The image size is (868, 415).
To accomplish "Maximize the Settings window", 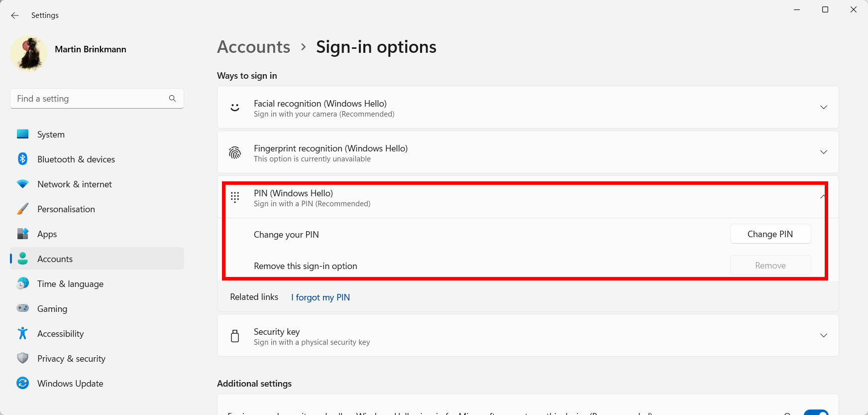I will (825, 9).
